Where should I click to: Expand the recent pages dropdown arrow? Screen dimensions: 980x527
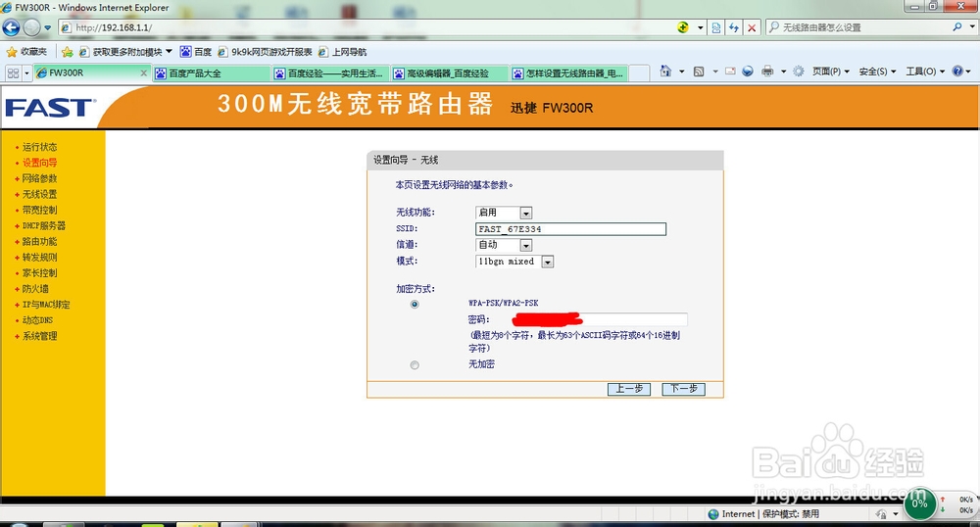(x=47, y=27)
